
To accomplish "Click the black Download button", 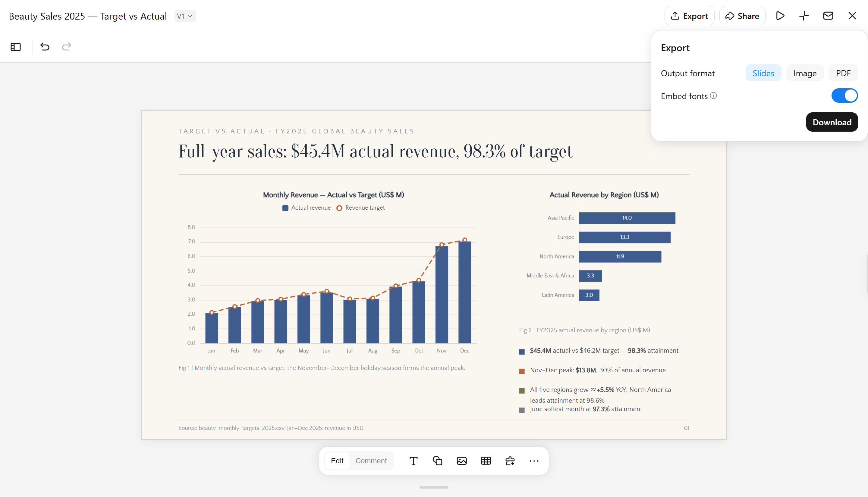I will coord(832,122).
